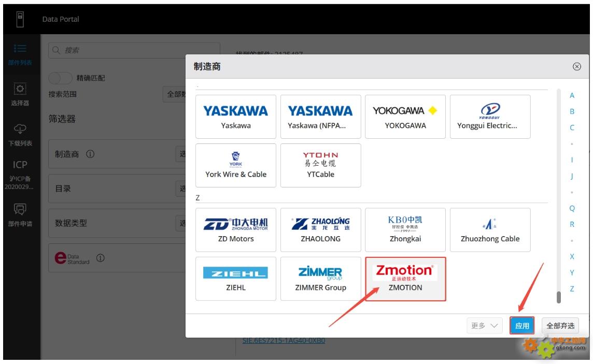
Task: Click the 筛选器 filter heading
Action: [x=62, y=119]
